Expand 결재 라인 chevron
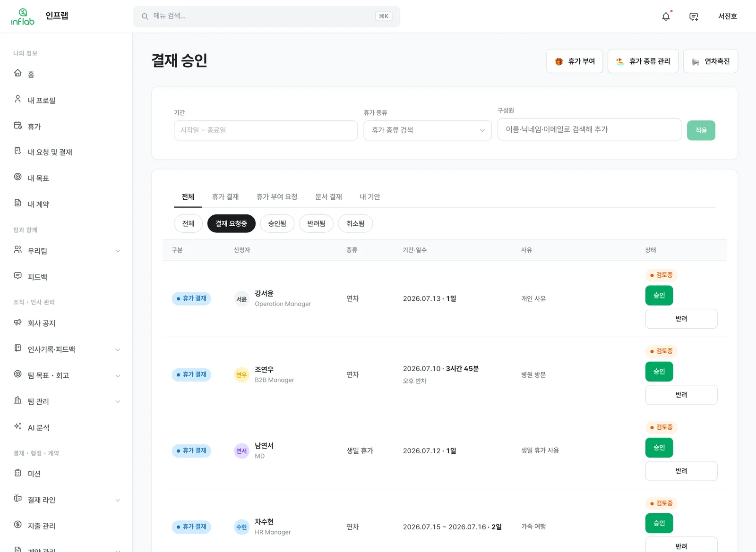 tap(118, 501)
